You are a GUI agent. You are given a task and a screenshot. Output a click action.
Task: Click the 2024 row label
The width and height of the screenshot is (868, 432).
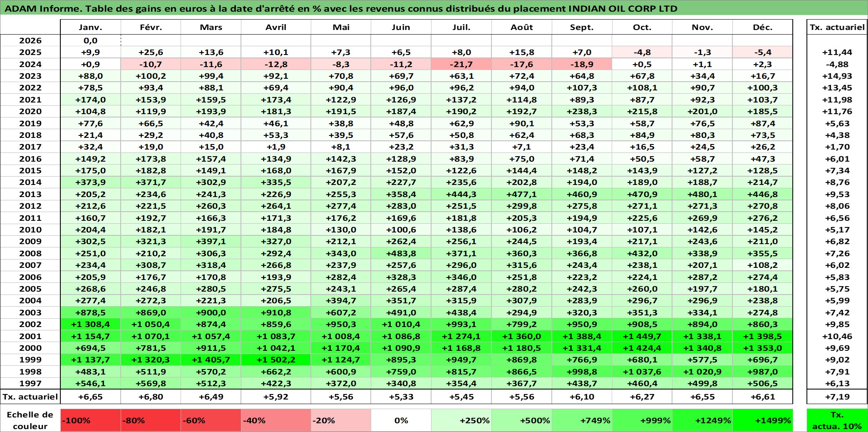click(30, 64)
